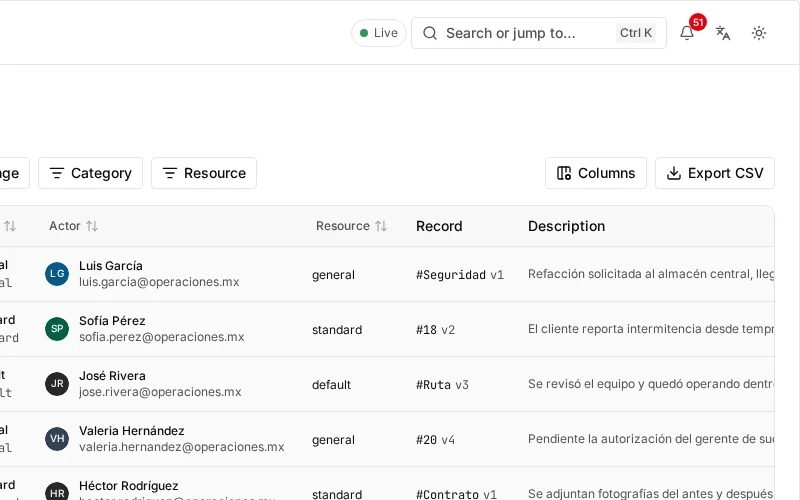The width and height of the screenshot is (800, 500).
Task: Click sofia.perez@operaciones.mx email
Action: [x=162, y=337]
